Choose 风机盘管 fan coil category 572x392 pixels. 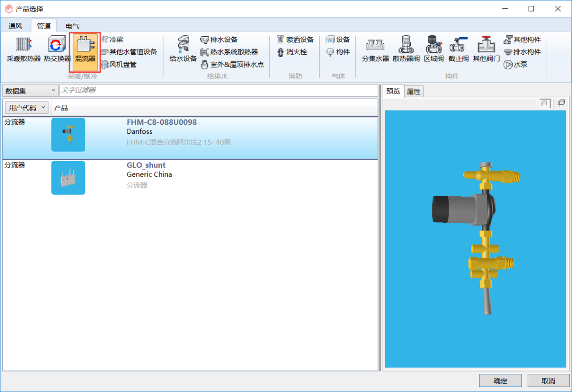pyautogui.click(x=118, y=64)
